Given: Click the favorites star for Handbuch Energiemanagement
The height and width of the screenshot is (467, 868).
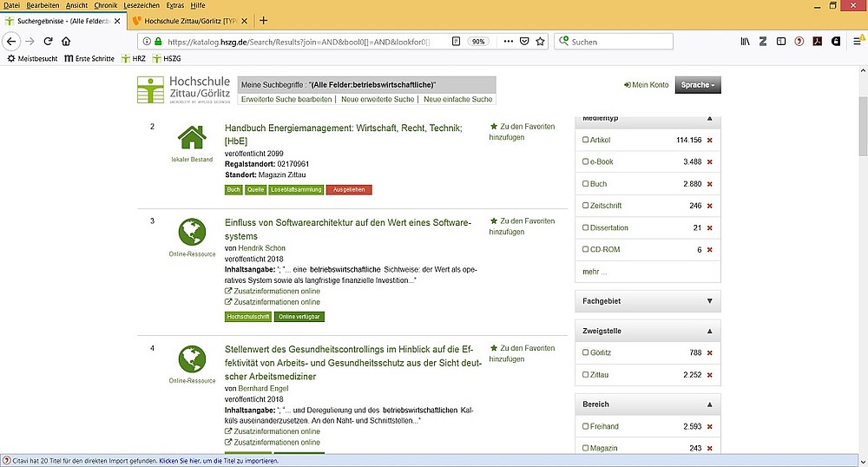Looking at the screenshot, I should coord(494,127).
